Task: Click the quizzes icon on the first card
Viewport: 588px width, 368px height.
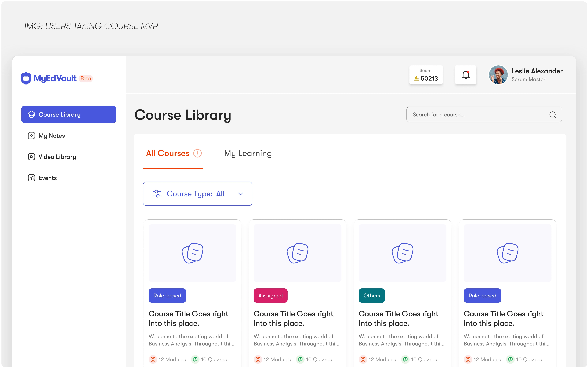Action: 195,360
